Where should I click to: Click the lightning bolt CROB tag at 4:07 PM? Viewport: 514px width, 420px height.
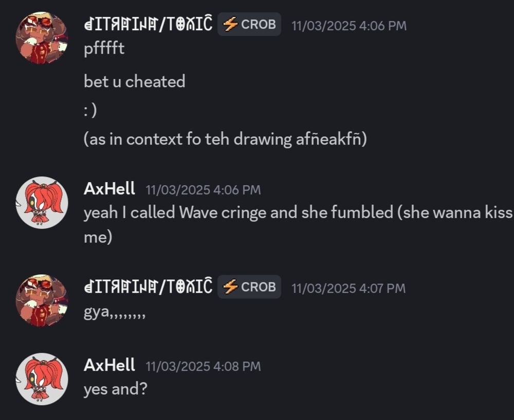coord(249,287)
